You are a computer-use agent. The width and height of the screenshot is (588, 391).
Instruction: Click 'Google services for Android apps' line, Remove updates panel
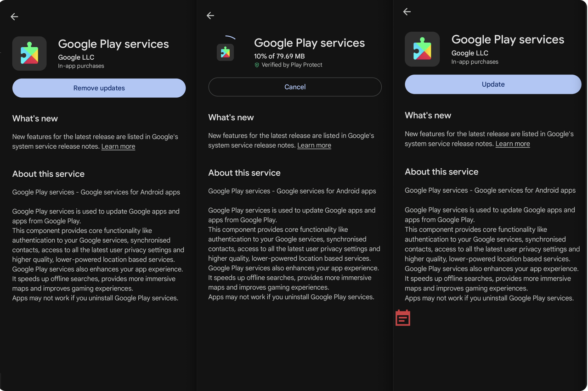(x=96, y=192)
